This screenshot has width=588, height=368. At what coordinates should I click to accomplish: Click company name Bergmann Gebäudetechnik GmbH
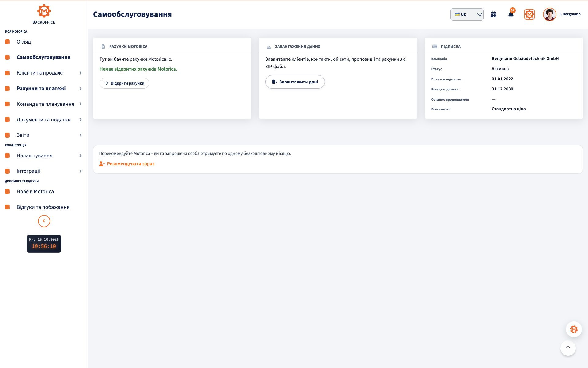(x=525, y=59)
